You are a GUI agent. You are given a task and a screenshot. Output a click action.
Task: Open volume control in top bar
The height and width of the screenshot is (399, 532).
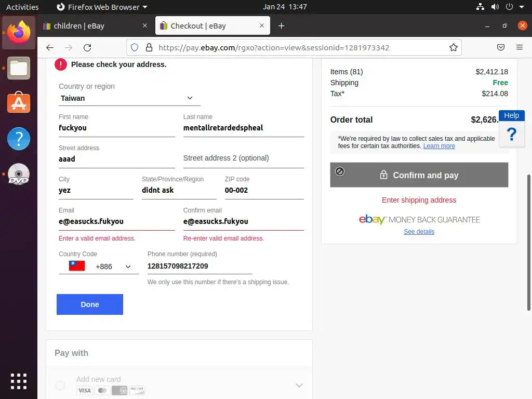pyautogui.click(x=495, y=6)
